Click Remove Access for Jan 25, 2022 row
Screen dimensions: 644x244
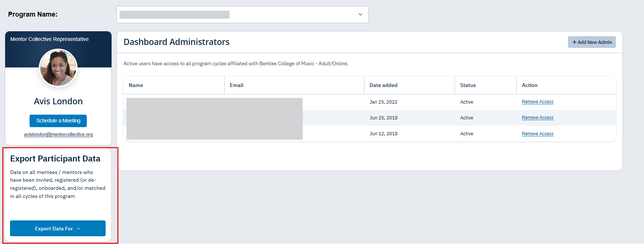coord(537,102)
